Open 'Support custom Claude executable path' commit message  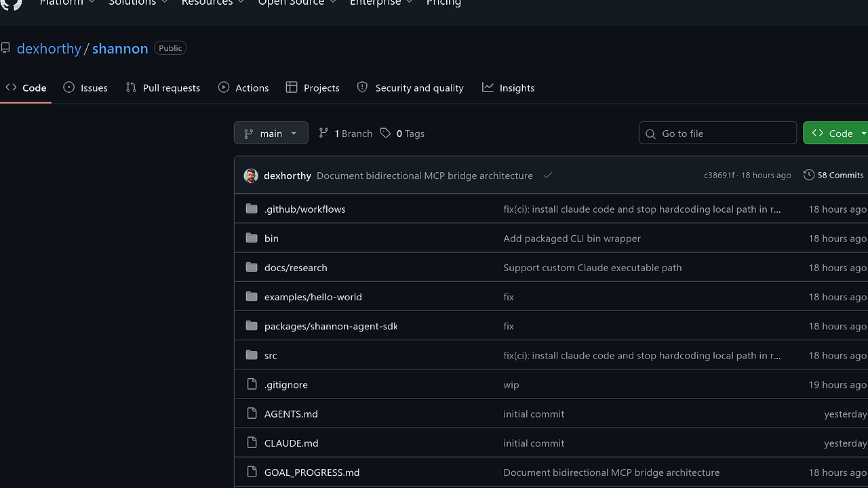point(593,267)
